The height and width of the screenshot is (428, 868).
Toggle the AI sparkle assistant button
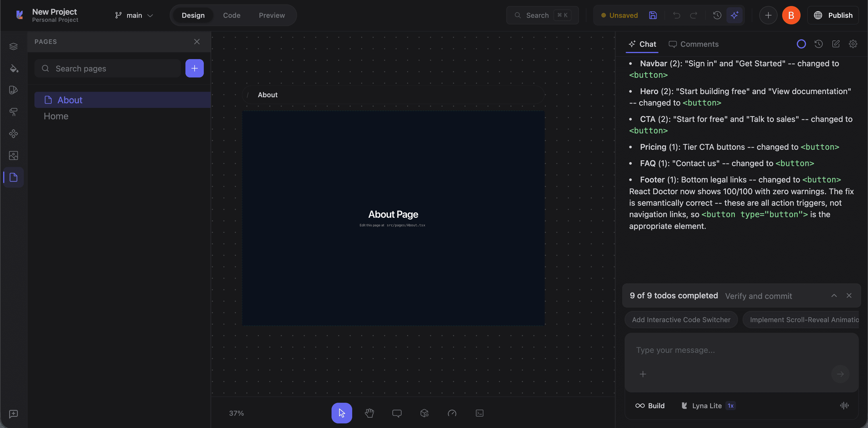click(735, 15)
